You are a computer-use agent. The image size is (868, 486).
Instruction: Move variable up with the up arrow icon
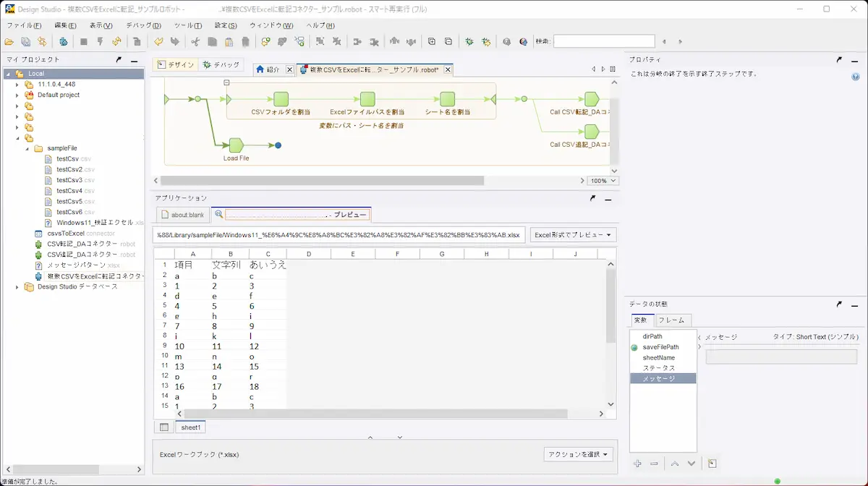676,463
